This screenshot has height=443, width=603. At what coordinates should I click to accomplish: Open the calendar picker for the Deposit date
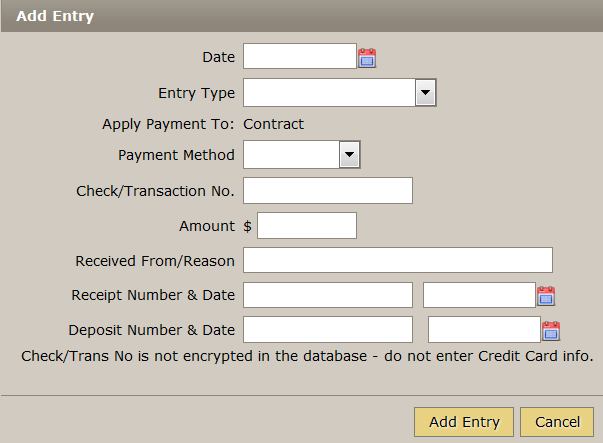(551, 331)
